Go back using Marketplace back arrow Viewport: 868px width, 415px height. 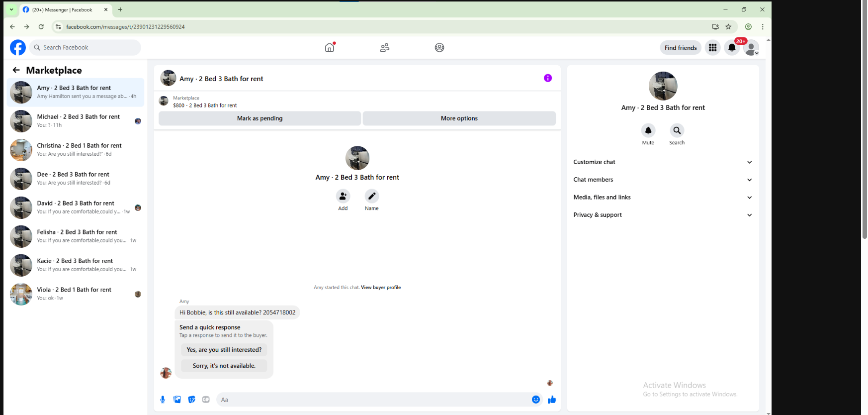pyautogui.click(x=16, y=70)
